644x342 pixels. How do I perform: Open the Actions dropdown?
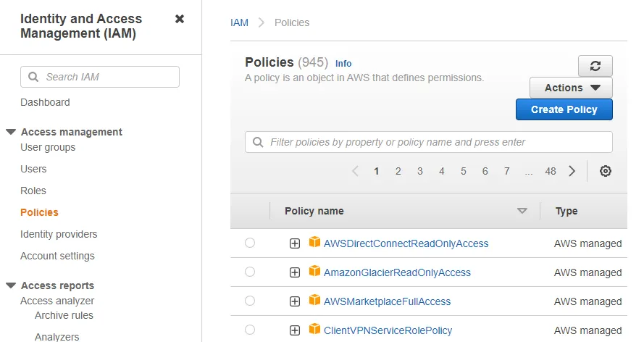[571, 88]
